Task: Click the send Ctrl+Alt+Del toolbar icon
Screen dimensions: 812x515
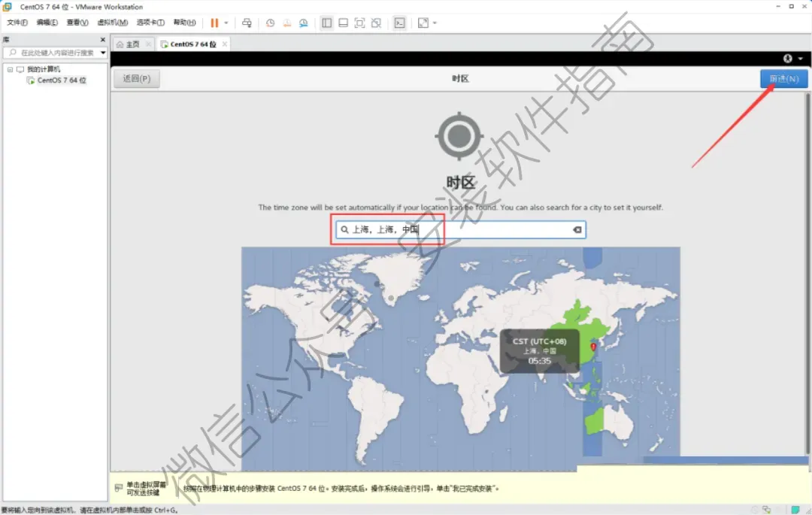Action: (x=247, y=23)
